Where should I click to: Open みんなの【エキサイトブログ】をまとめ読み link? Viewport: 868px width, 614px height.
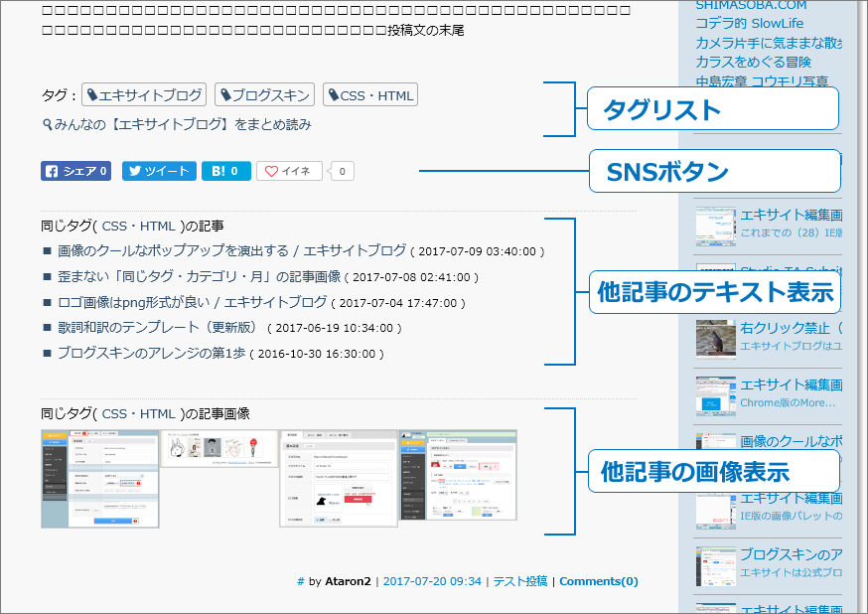coord(177,124)
